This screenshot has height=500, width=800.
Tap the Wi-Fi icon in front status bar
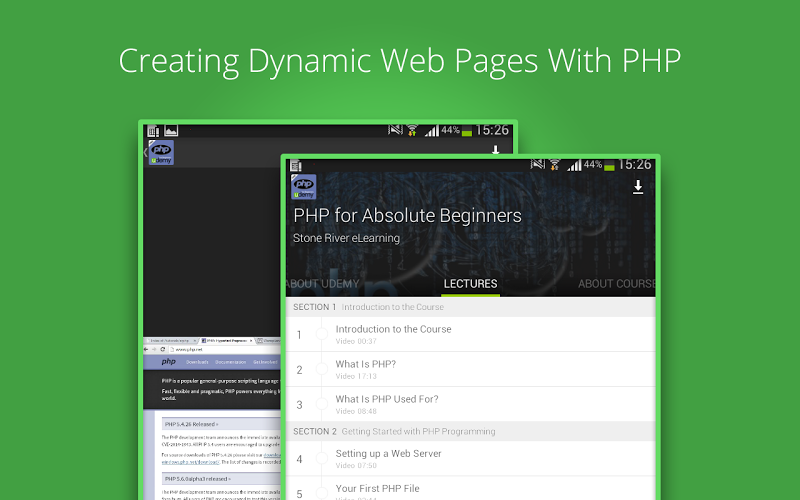point(554,164)
